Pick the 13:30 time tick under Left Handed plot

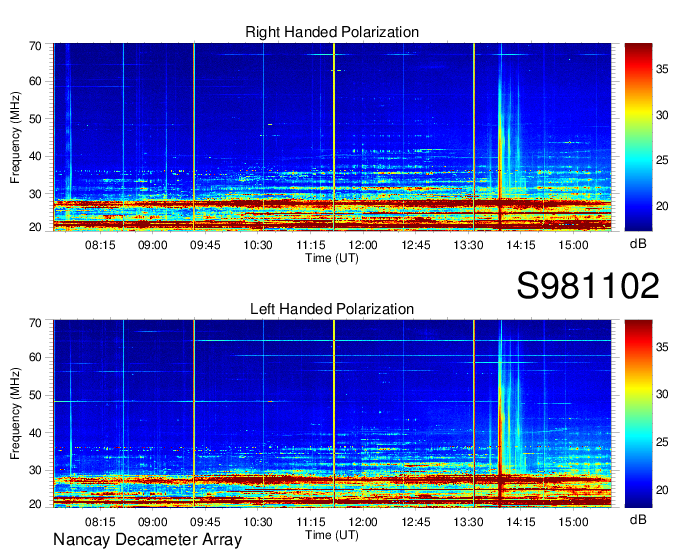468,522
